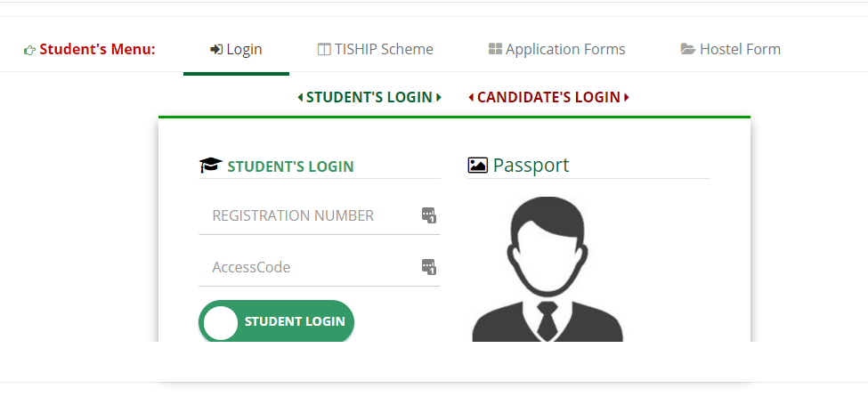
Task: Click the sign-in arrow icon on Login tab
Action: coord(216,49)
